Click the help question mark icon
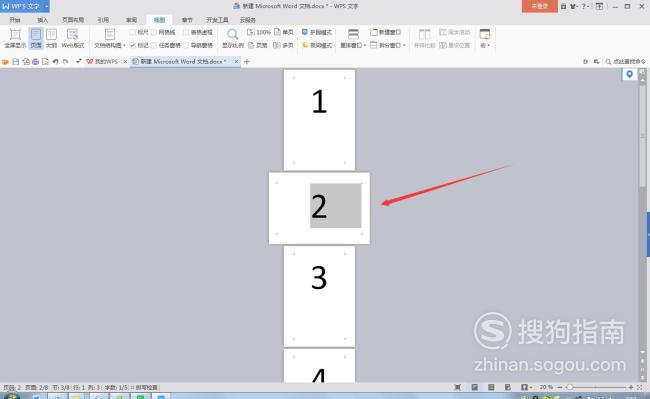 pos(583,6)
